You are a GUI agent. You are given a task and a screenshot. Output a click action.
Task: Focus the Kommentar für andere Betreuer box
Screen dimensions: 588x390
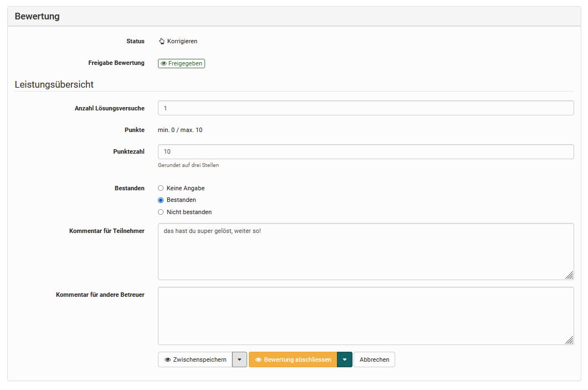(x=366, y=316)
